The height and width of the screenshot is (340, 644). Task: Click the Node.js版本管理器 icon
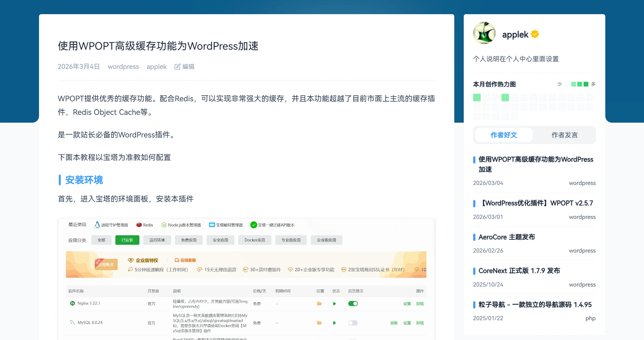pos(164,225)
